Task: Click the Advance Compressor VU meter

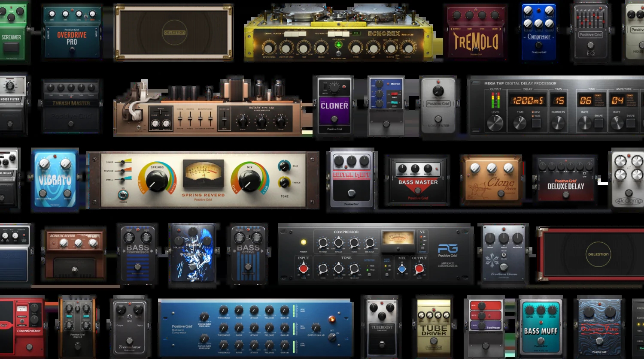Action: pos(398,240)
